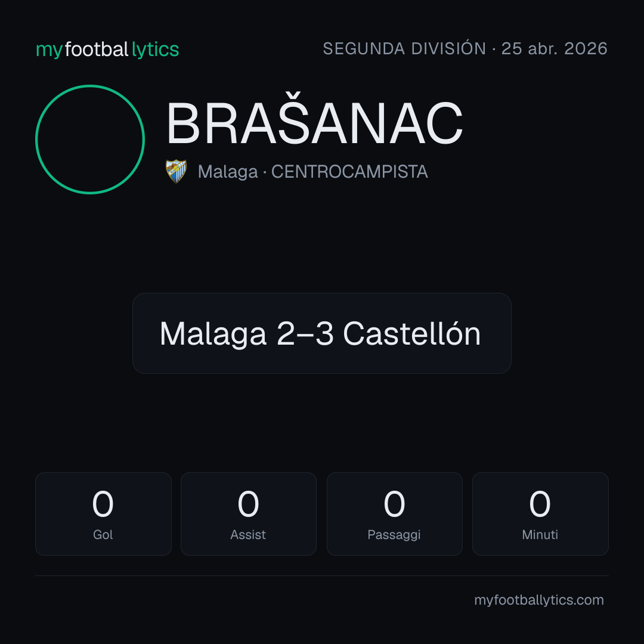Click the Passaggi stat card
644x644 pixels.
coord(394,514)
